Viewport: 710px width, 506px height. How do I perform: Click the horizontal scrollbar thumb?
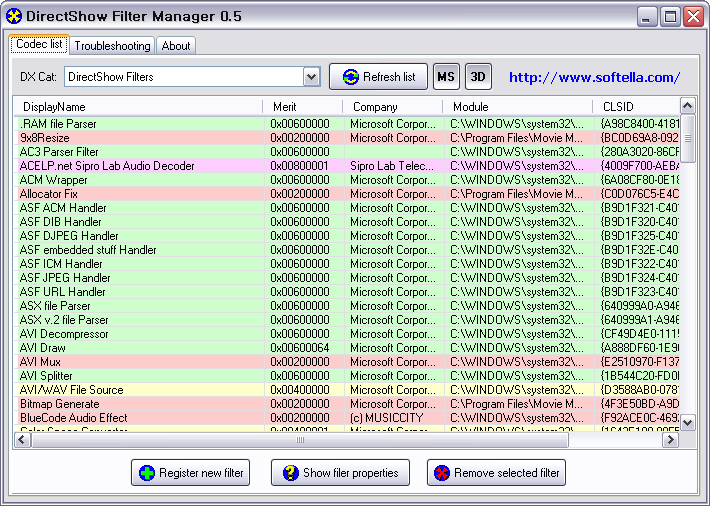pyautogui.click(x=300, y=439)
